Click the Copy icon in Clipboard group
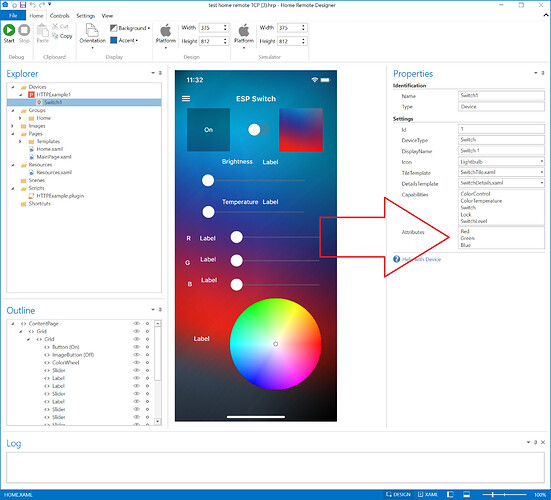This screenshot has width=551, height=500. pyautogui.click(x=55, y=36)
